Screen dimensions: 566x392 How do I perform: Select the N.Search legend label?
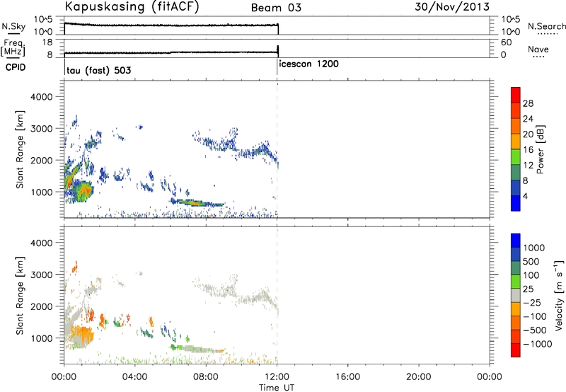pos(546,26)
